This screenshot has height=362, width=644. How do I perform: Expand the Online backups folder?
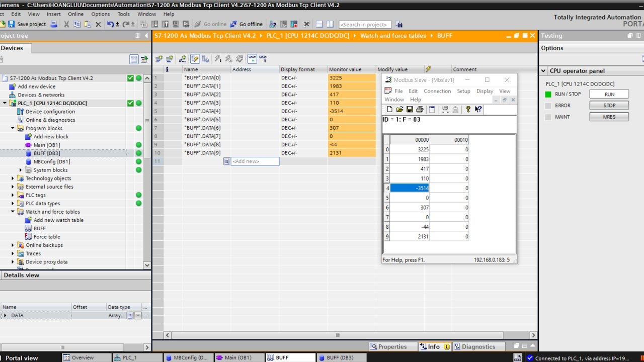pyautogui.click(x=13, y=245)
